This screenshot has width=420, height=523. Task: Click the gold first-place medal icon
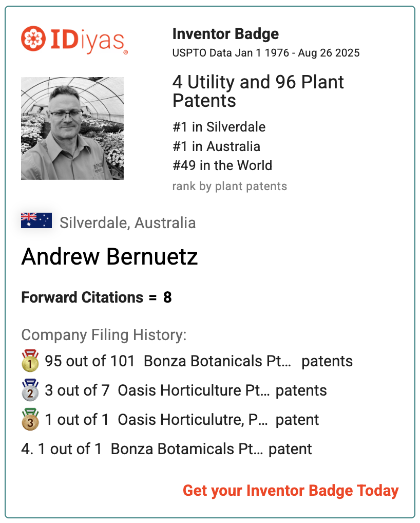(x=30, y=361)
